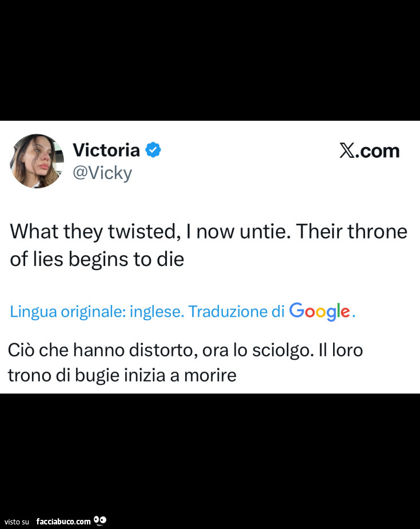Click the red 'e' ending the Google wordmark
The image size is (420, 529).
pyautogui.click(x=345, y=312)
